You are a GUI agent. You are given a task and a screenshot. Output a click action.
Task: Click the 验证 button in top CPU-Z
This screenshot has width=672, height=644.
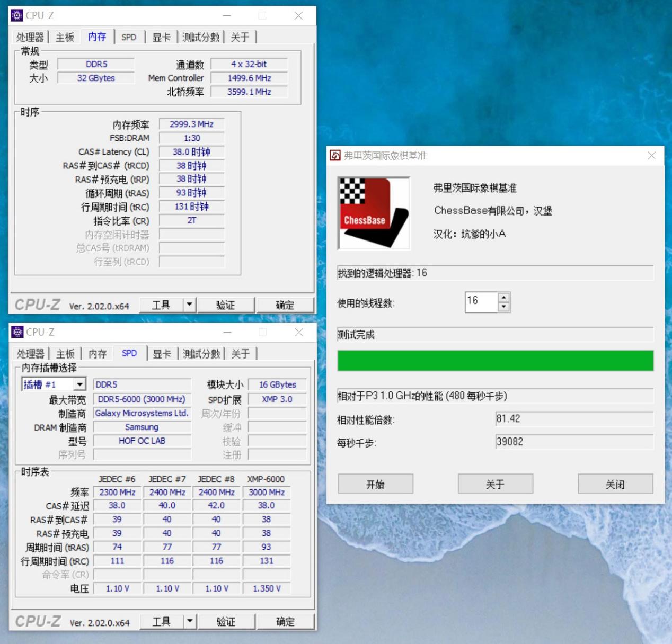pyautogui.click(x=226, y=305)
